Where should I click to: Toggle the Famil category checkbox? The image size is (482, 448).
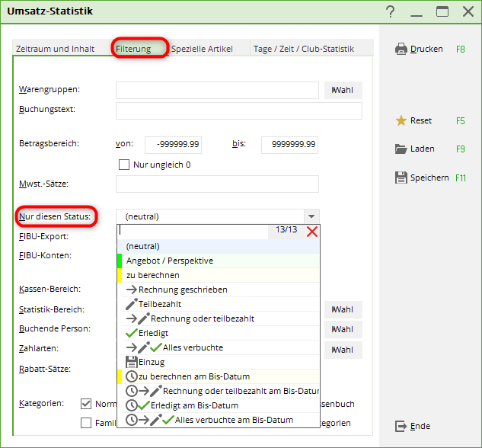point(86,423)
